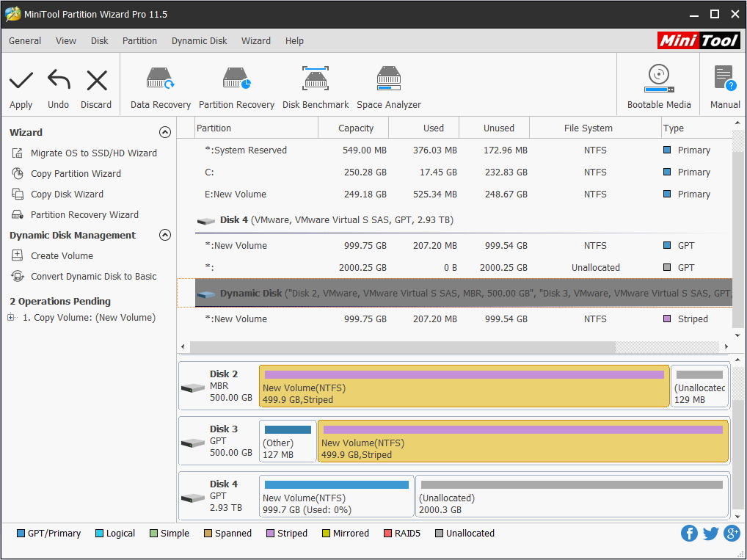Select Disk 4 Unallocated 2000.3 GB block

tap(572, 496)
